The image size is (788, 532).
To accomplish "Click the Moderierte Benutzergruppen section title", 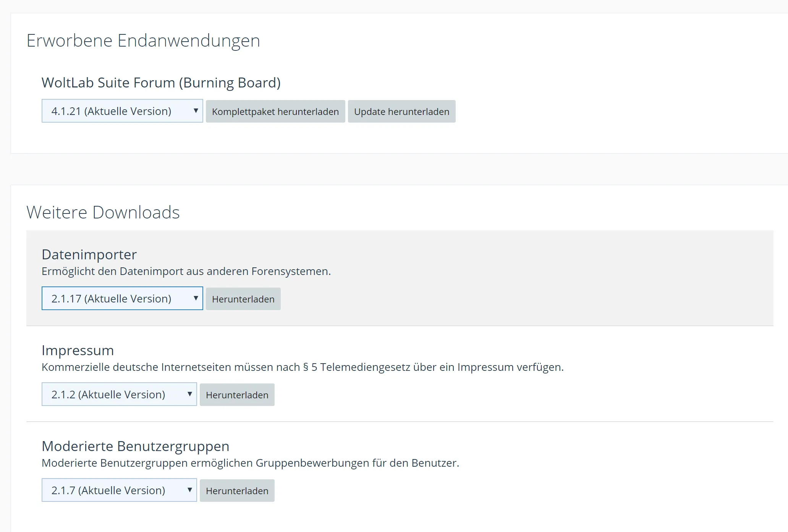I will pyautogui.click(x=135, y=446).
